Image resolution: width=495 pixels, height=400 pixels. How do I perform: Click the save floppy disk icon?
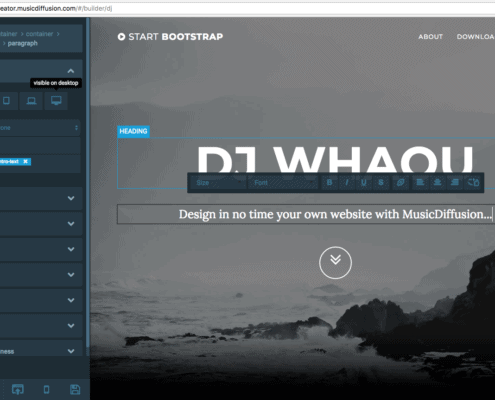(75, 389)
